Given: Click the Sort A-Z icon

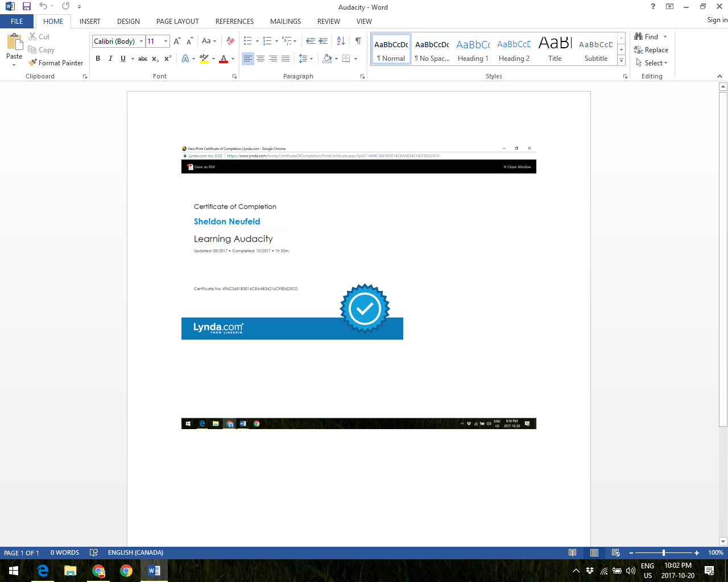Looking at the screenshot, I should pyautogui.click(x=341, y=41).
